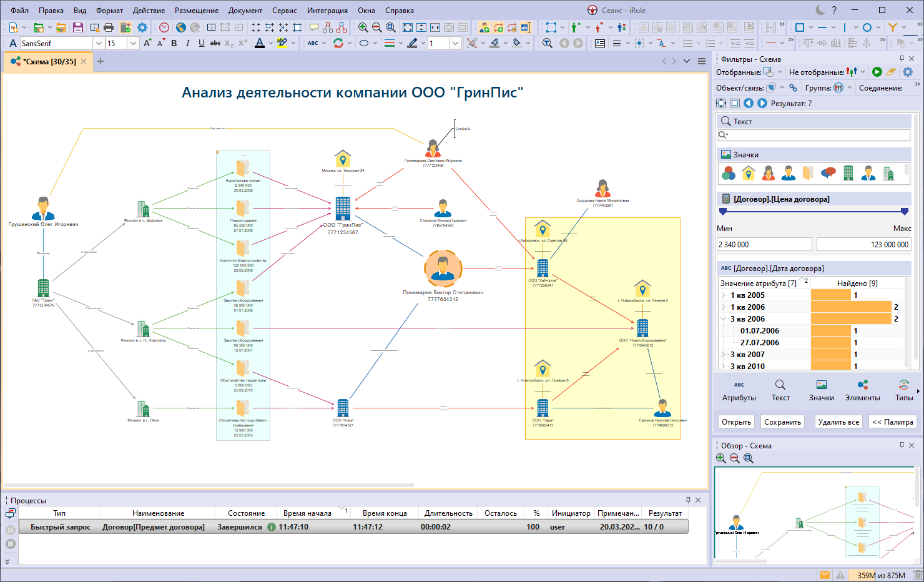Open the font size 15 dropdown
Viewport: 924px width, 582px height.
coord(133,43)
